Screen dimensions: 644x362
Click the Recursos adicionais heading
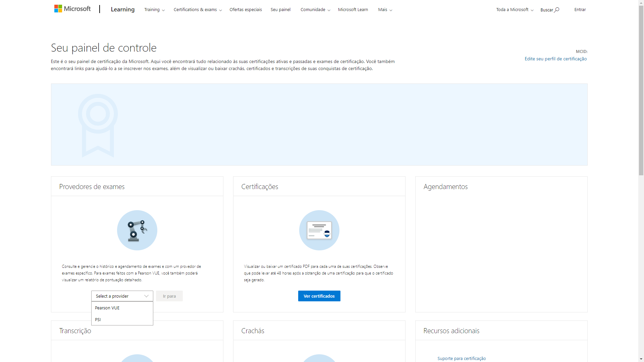click(x=451, y=331)
